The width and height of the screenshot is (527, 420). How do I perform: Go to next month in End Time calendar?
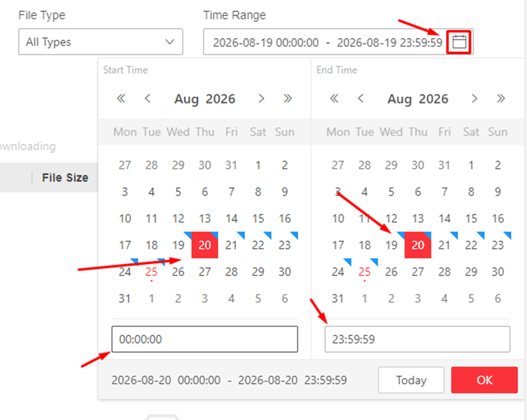point(474,99)
